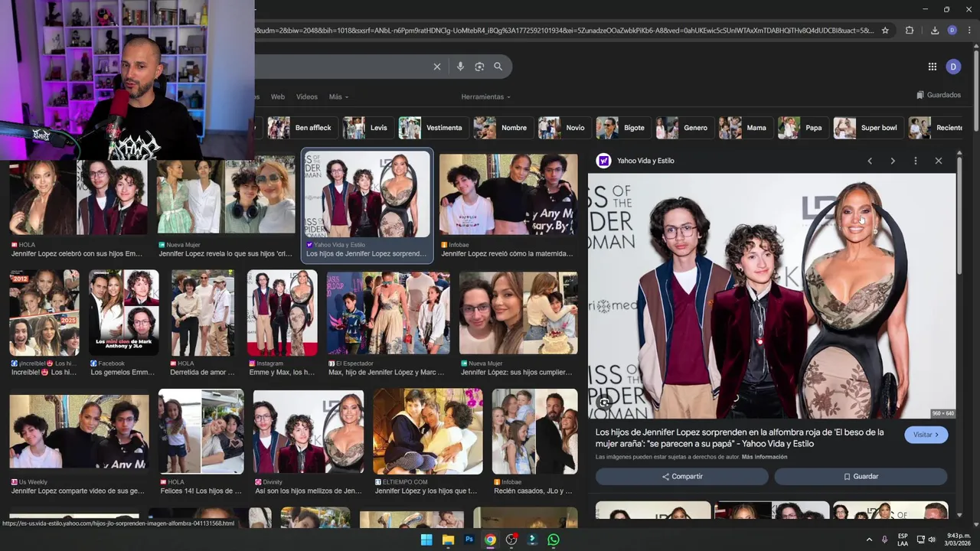The width and height of the screenshot is (980, 551).
Task: Open the Más información link
Action: click(x=764, y=457)
